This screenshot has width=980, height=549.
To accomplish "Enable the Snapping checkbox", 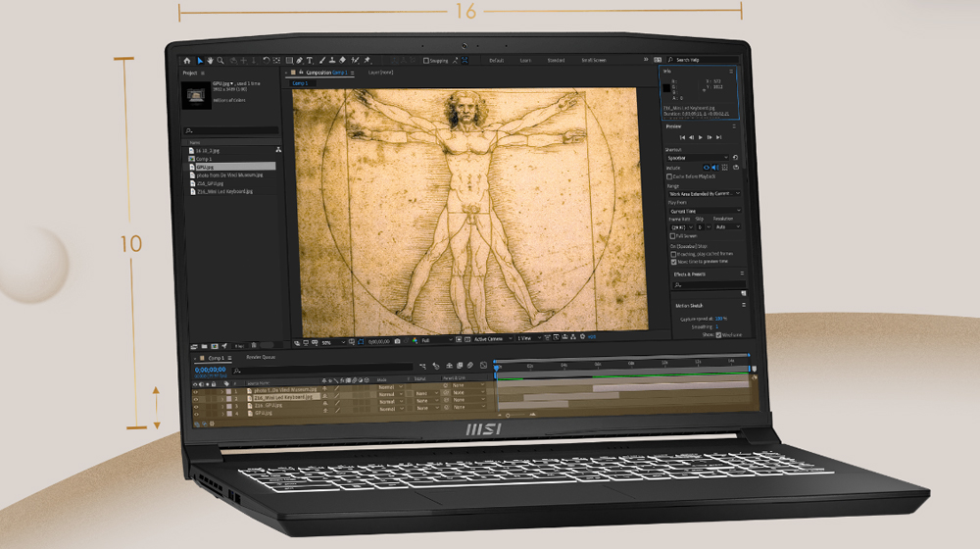I will [426, 61].
